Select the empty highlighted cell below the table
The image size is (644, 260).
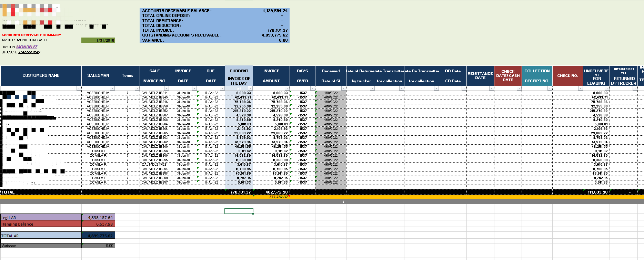coord(239,211)
